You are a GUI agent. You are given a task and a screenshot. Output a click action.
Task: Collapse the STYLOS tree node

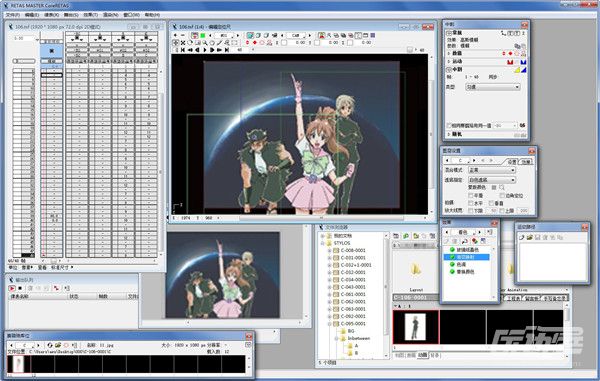(323, 243)
